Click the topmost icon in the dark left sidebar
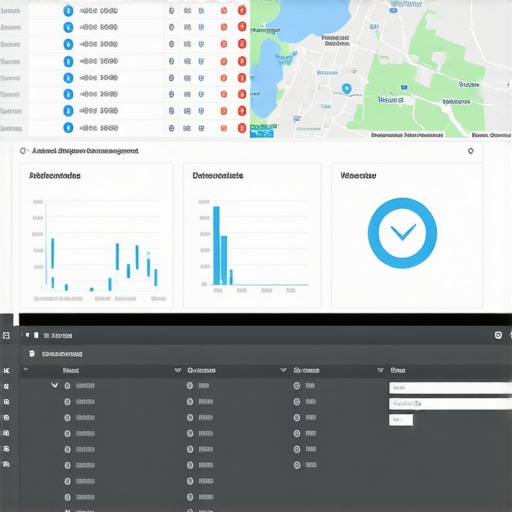The height and width of the screenshot is (512, 512). [6, 335]
